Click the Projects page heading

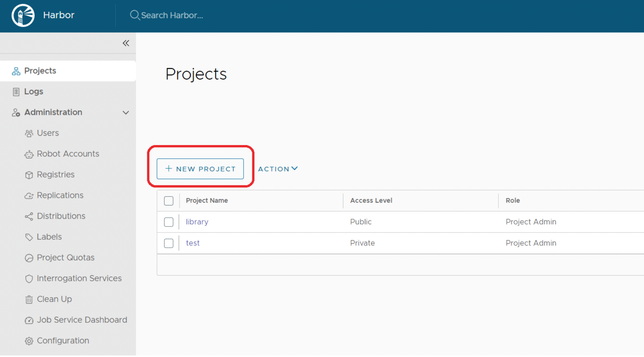point(196,75)
